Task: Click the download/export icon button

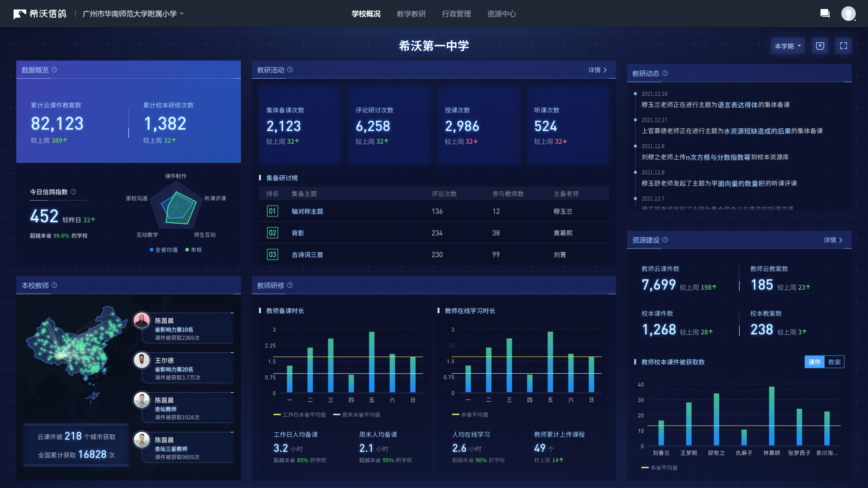Action: [x=820, y=46]
